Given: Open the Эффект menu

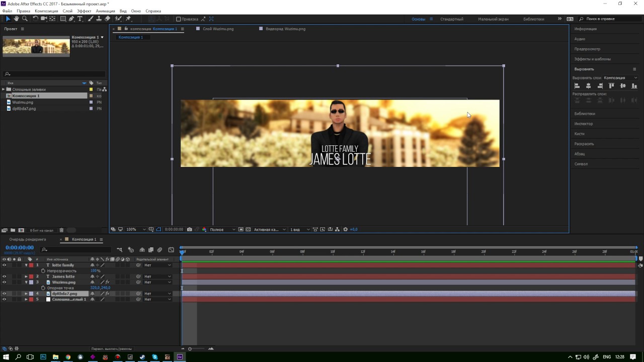Looking at the screenshot, I should pyautogui.click(x=84, y=11).
